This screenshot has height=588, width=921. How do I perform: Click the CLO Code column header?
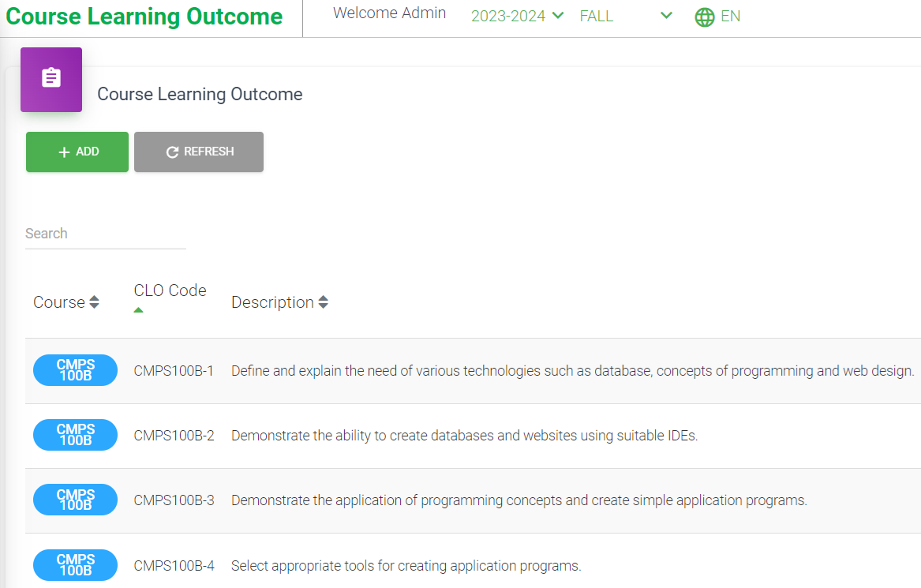(x=170, y=290)
